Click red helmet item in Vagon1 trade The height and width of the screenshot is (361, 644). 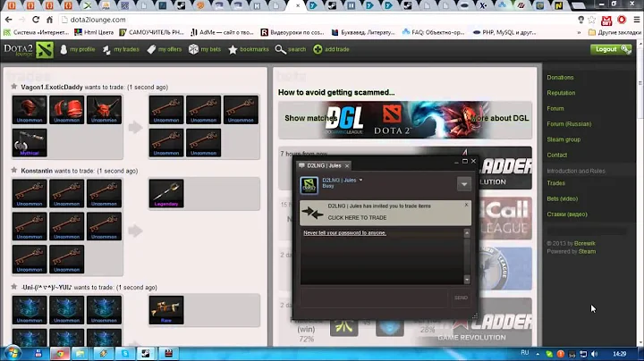click(30, 110)
